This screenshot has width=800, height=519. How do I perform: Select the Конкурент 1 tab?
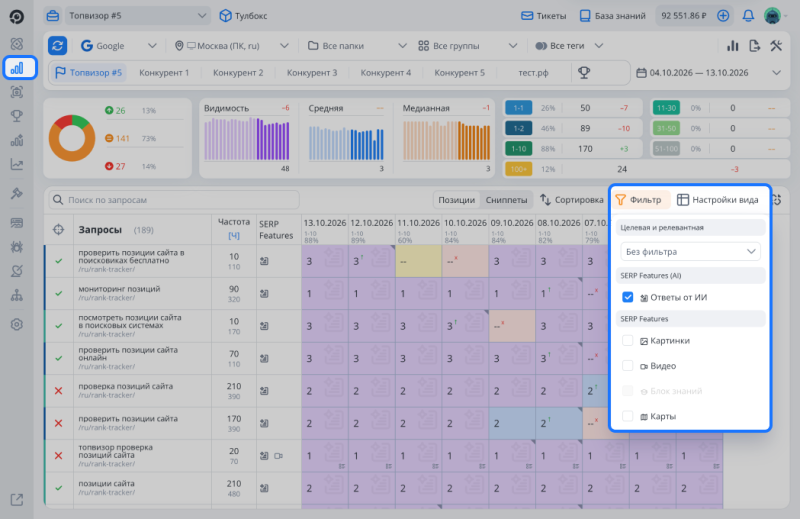[164, 72]
